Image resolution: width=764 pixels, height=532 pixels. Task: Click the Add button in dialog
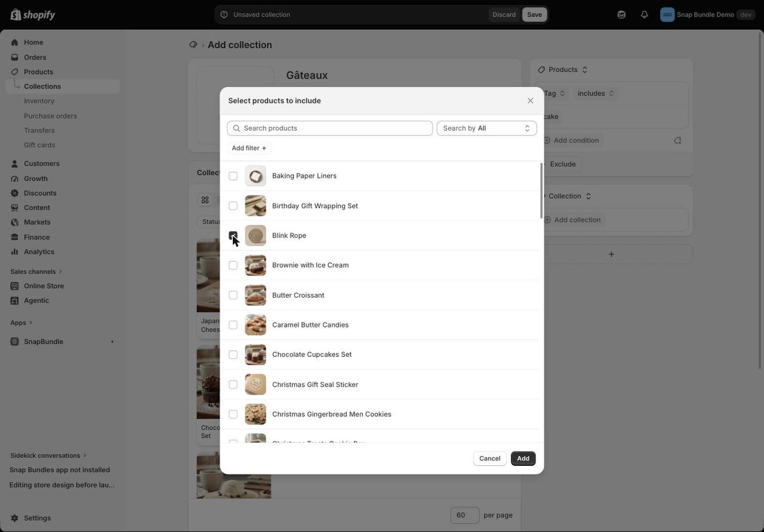[x=523, y=459]
